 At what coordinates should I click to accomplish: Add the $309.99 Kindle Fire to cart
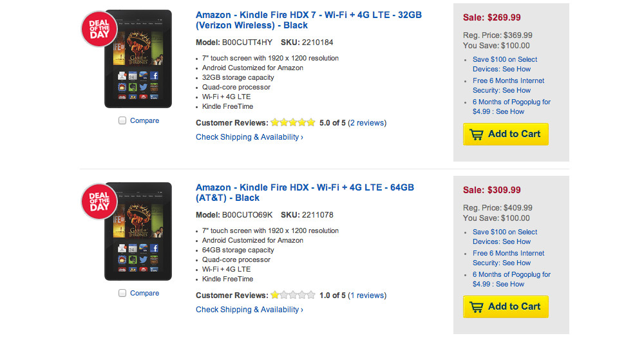pyautogui.click(x=506, y=307)
